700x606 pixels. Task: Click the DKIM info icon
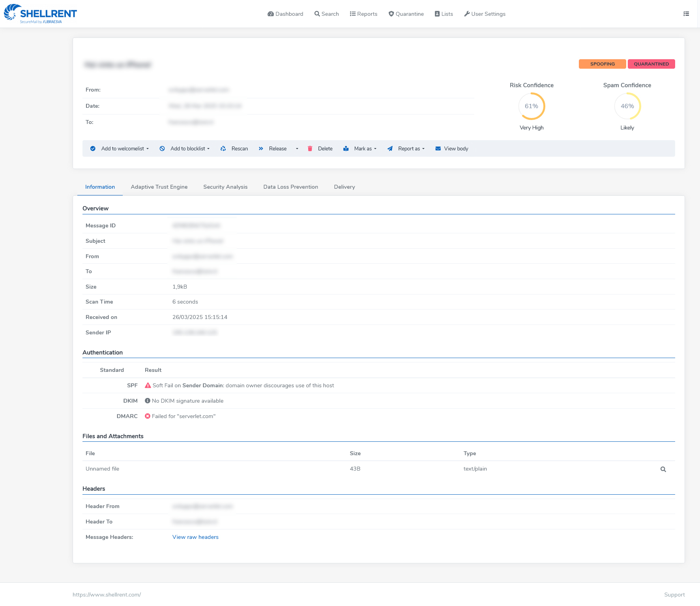click(x=148, y=401)
